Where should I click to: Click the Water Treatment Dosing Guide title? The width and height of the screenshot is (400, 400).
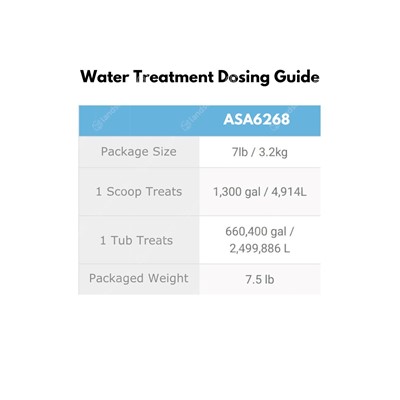click(200, 77)
